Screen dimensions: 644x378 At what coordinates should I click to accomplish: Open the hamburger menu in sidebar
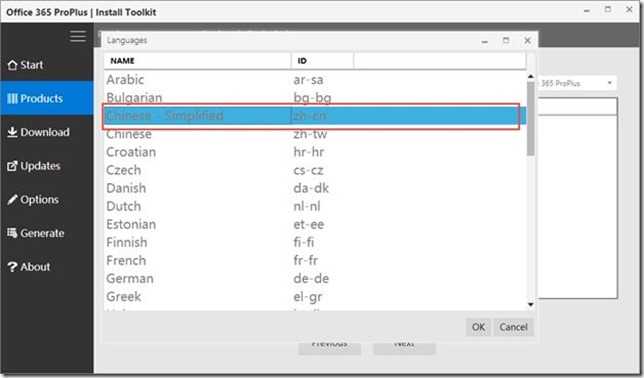tap(78, 36)
